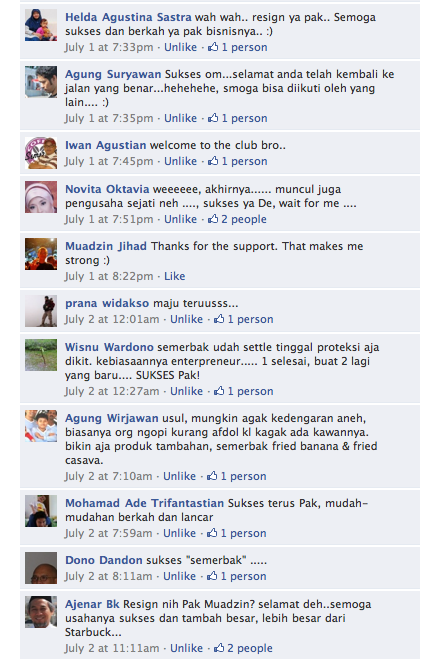Unlike Agung Wirjawan's comment

coord(179,476)
